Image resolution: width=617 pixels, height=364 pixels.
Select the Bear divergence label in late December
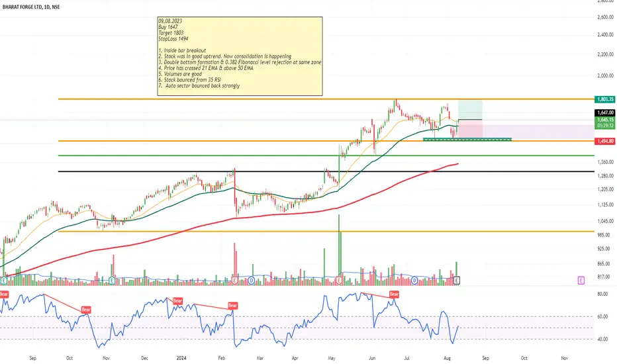(x=177, y=300)
